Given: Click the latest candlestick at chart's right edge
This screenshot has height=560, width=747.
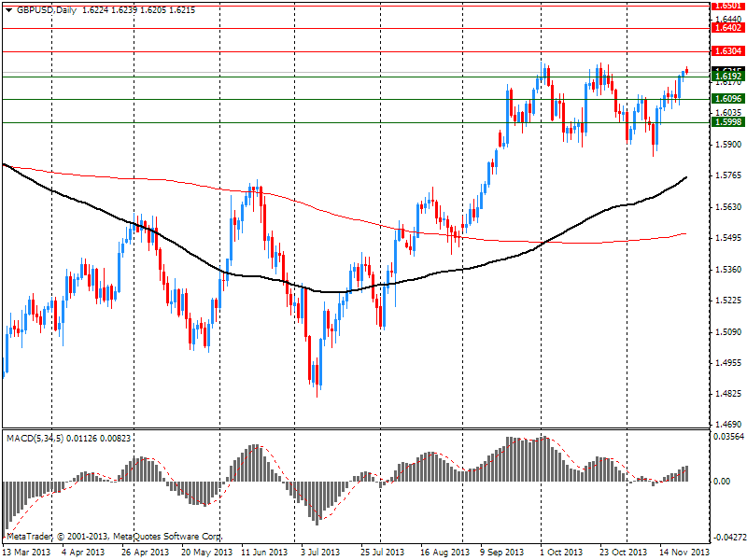Looking at the screenshot, I should pos(687,70).
